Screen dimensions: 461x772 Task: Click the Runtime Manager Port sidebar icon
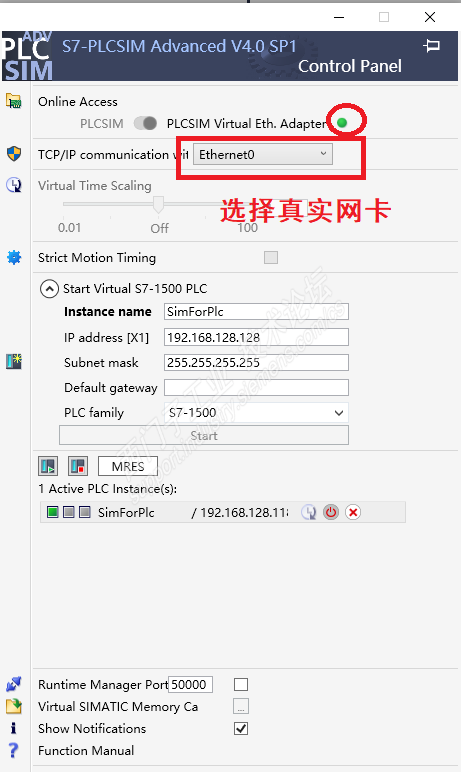point(13,684)
